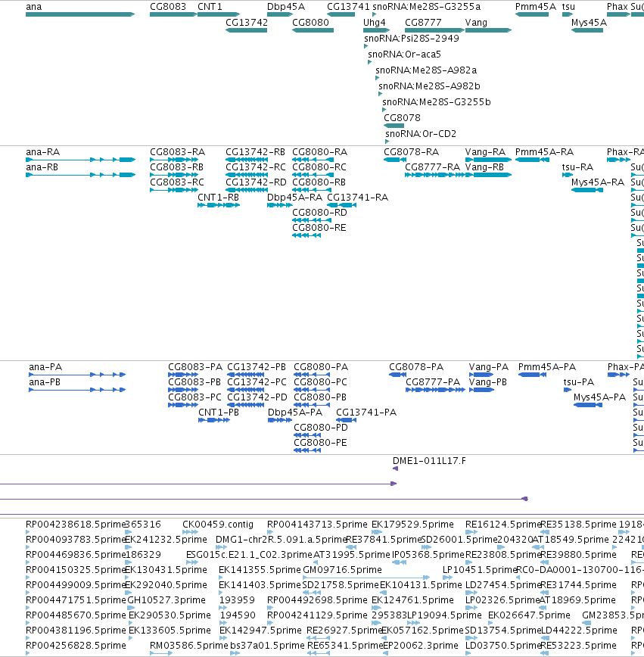The image size is (644, 657).
Task: Click the CG8080-RA transcript label
Action: pos(319,152)
